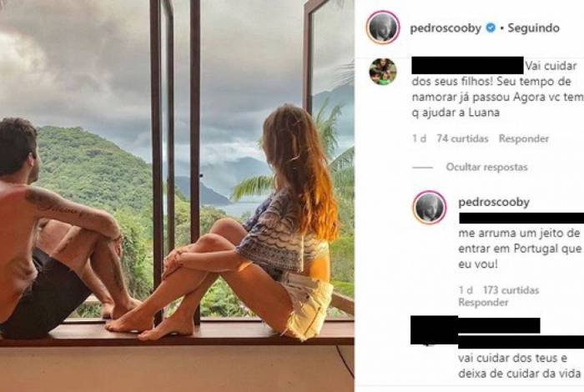Viewport: 584px width, 392px height.
Task: Open the 1 d timestamp beside 173 curtidas
Action: click(466, 290)
